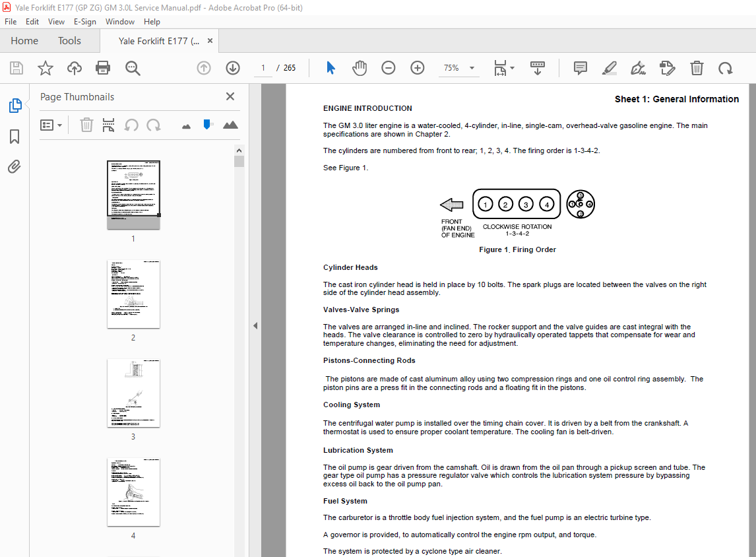
Task: Select the Highlight text pen
Action: [610, 68]
